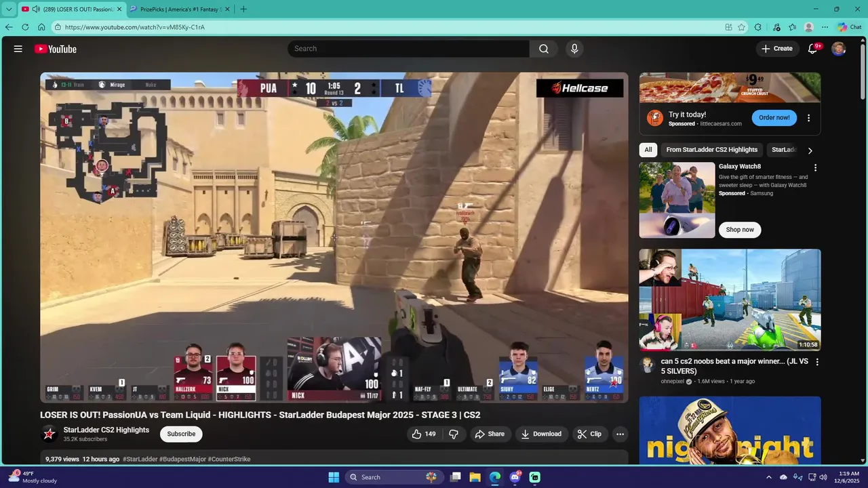Open Copilot Chat in the browser
Viewport: 868px width, 488px height.
[x=851, y=27]
